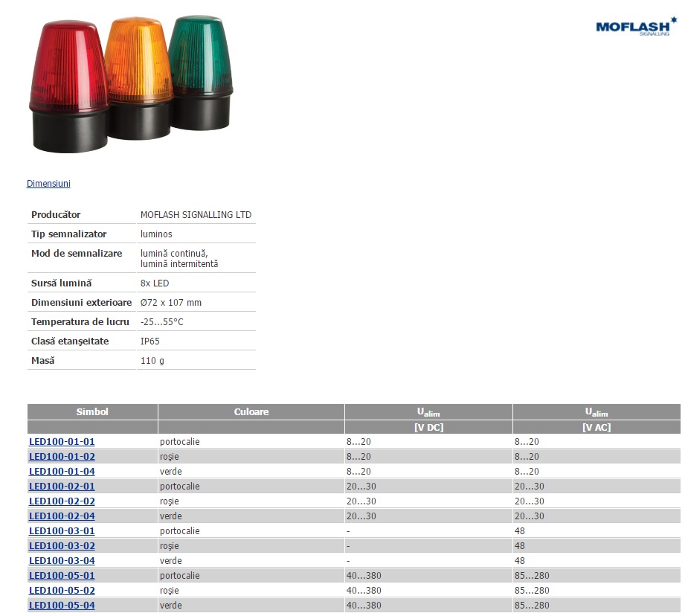Select the MOFLASH SIGNALLING LTD producer value
Image resolution: width=688 pixels, height=616 pixels.
coord(196,214)
